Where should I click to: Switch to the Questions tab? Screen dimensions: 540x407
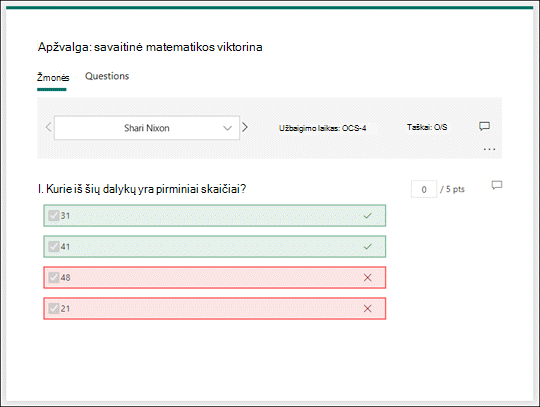coord(107,76)
